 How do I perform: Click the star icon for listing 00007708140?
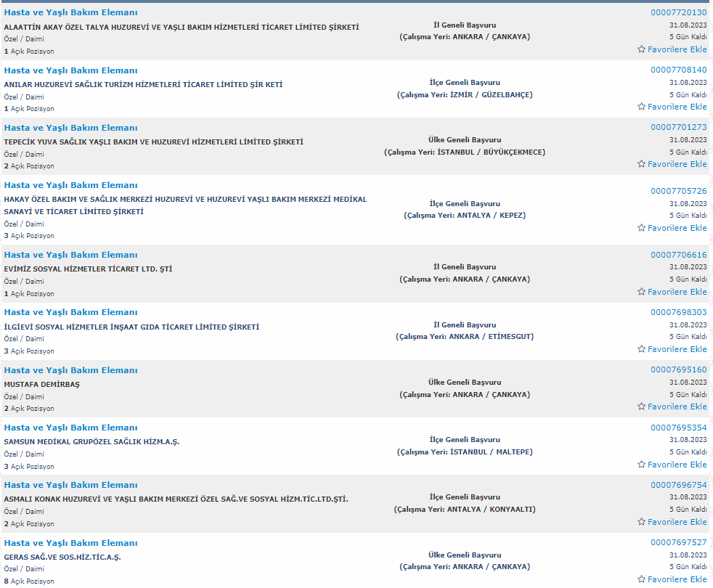click(641, 107)
